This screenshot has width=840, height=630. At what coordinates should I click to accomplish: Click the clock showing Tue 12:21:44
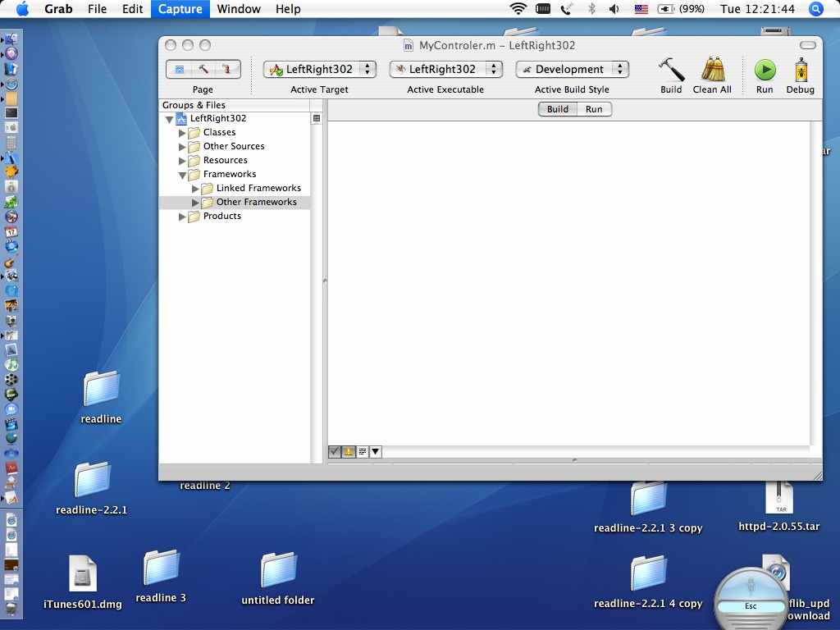coord(757,8)
